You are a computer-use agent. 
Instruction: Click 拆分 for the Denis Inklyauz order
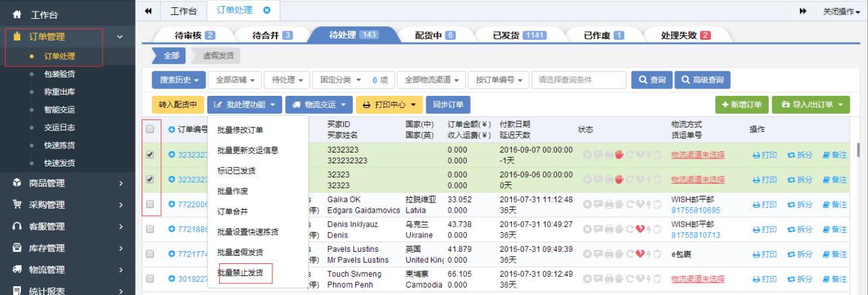coord(801,229)
